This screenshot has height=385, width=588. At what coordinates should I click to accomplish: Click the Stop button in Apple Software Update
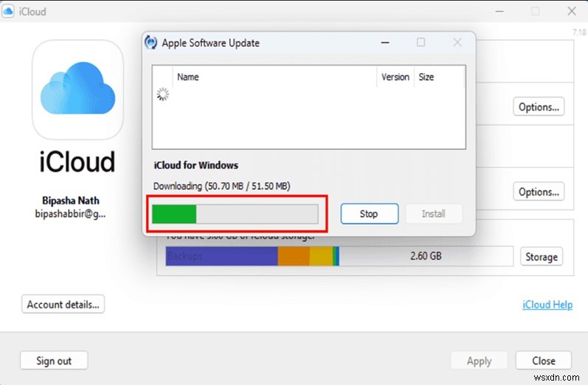tap(370, 214)
